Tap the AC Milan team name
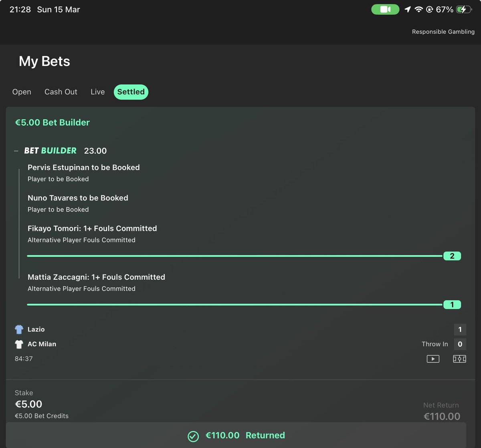 click(42, 344)
